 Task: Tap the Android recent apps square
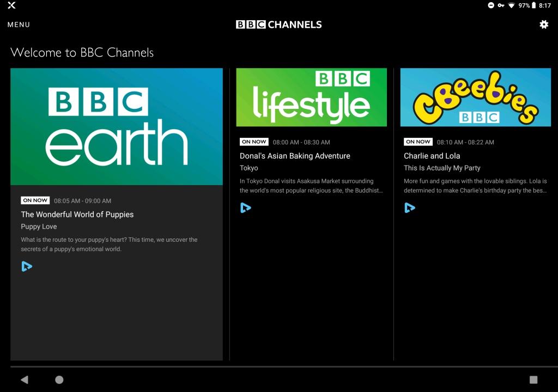[x=533, y=379]
